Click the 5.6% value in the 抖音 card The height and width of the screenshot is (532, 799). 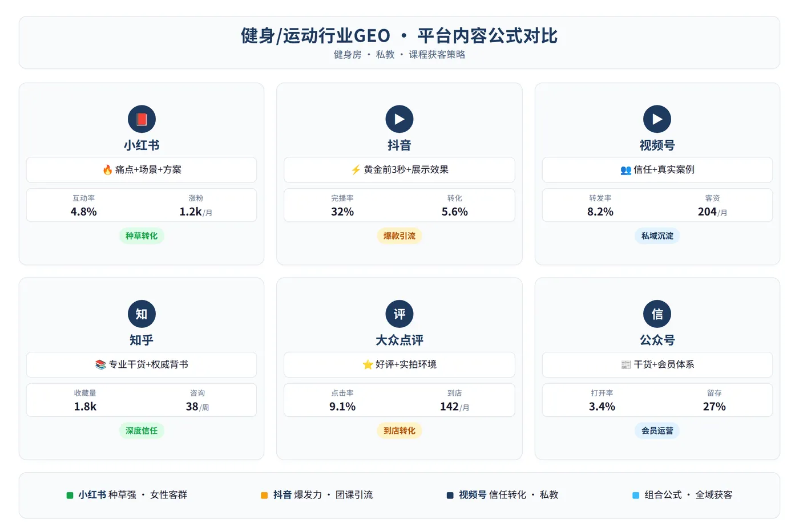[x=455, y=212]
